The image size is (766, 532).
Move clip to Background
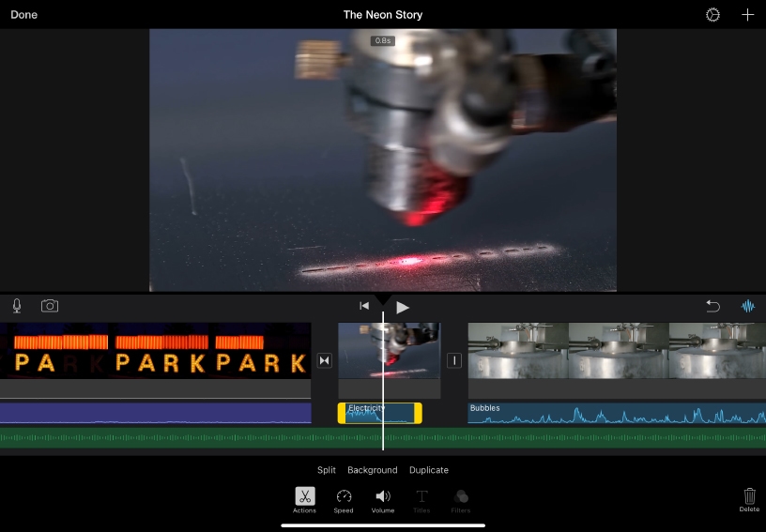click(x=372, y=470)
